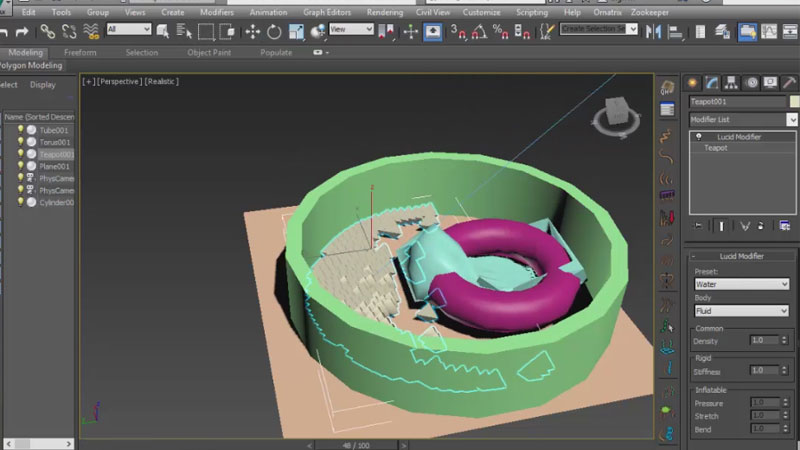
Task: Expand the Modifier List dropdown
Action: [x=792, y=119]
